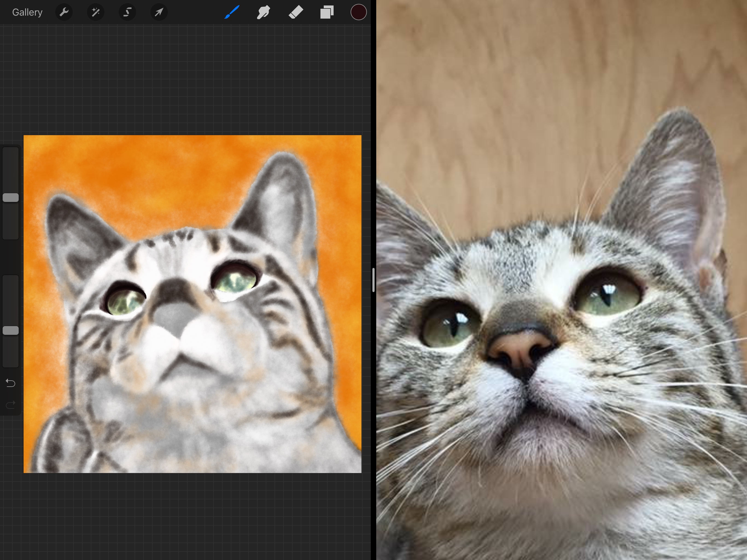The image size is (747, 560).
Task: Activate the Transform arrow tool
Action: (x=159, y=13)
